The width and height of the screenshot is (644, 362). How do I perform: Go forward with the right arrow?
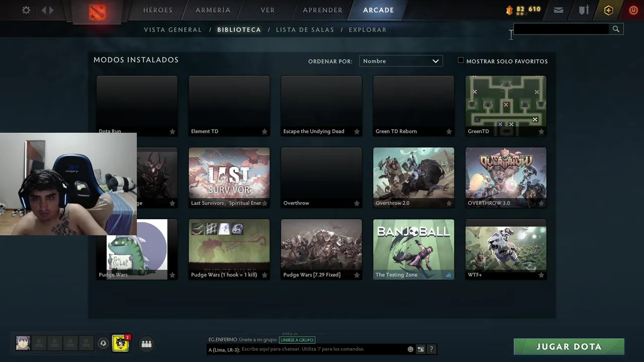tap(51, 10)
